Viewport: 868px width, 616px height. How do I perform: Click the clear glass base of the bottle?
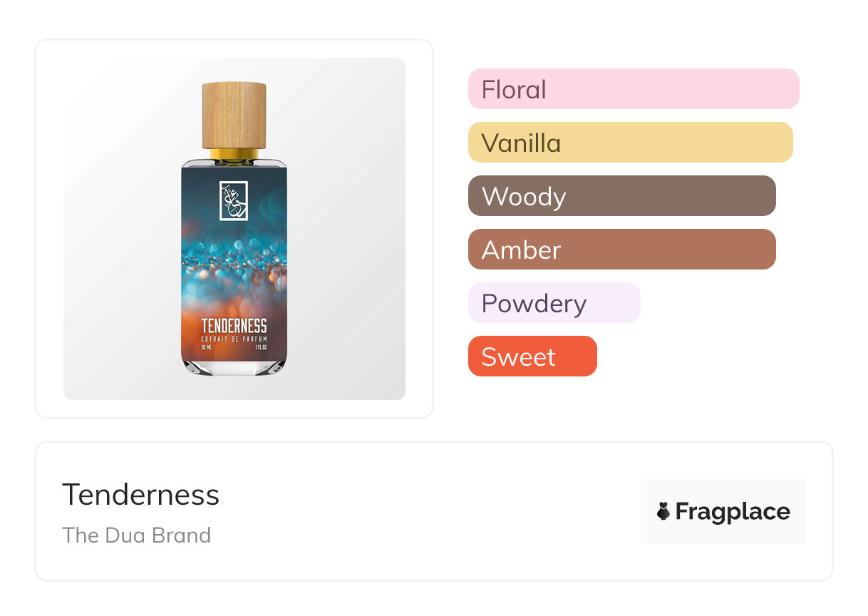tap(234, 367)
